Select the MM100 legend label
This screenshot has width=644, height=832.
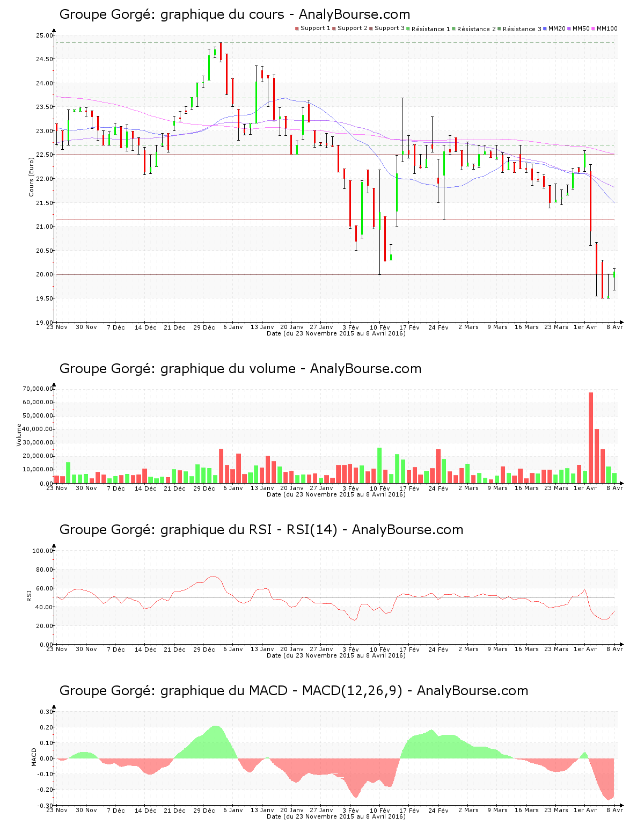pyautogui.click(x=607, y=28)
